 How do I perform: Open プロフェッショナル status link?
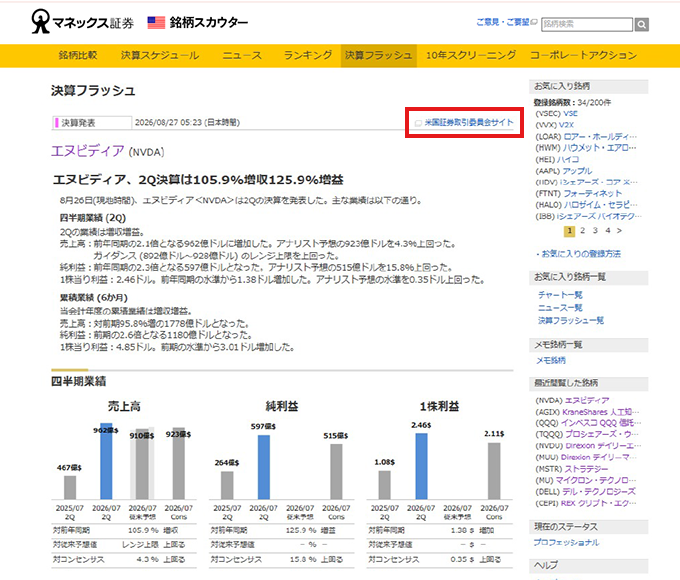pos(566,542)
